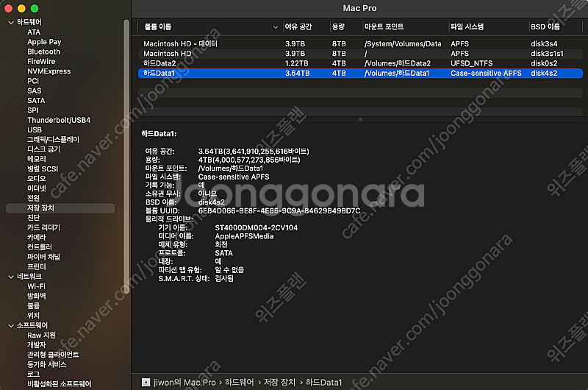This screenshot has height=390, width=588.
Task: Click the green zoom window button
Action: pos(35,8)
